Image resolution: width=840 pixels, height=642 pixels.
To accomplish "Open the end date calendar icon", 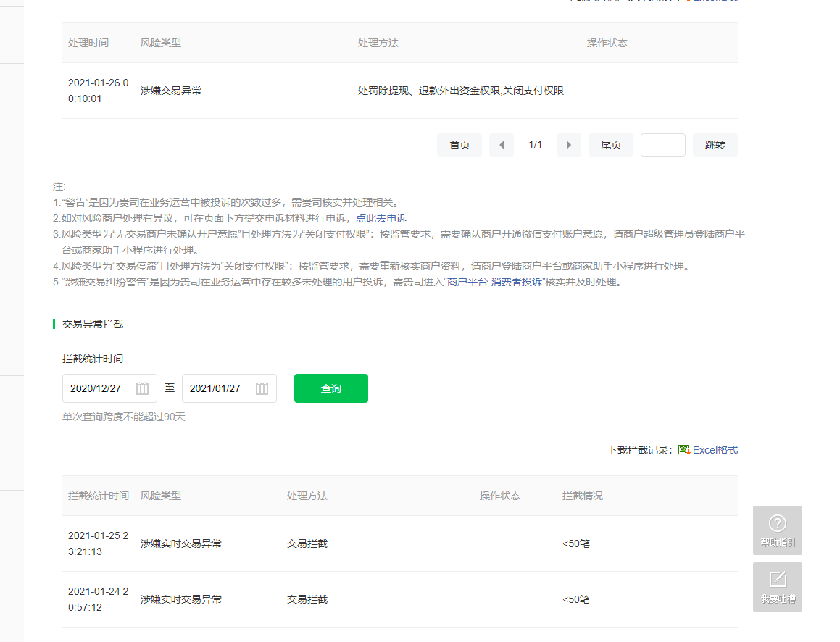I will pos(262,388).
